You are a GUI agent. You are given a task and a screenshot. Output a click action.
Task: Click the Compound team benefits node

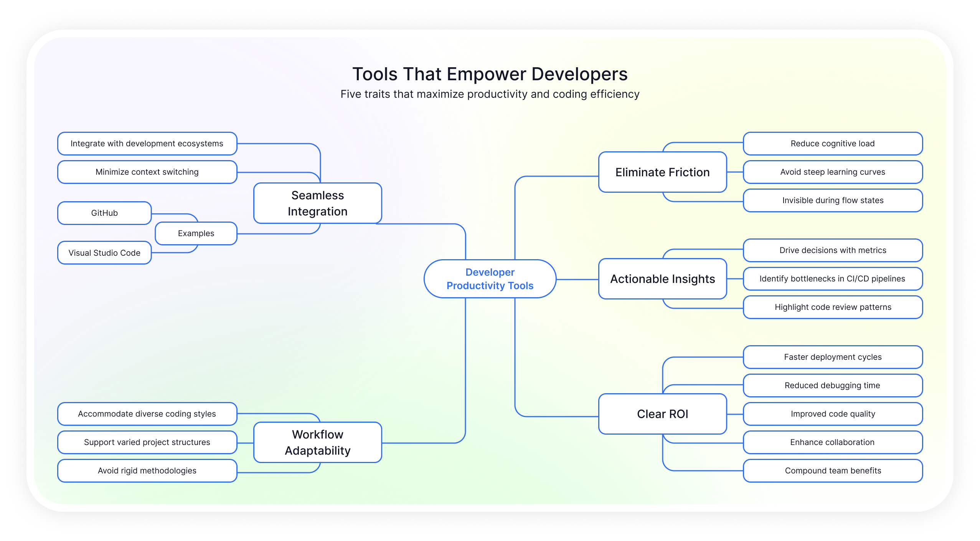click(833, 470)
